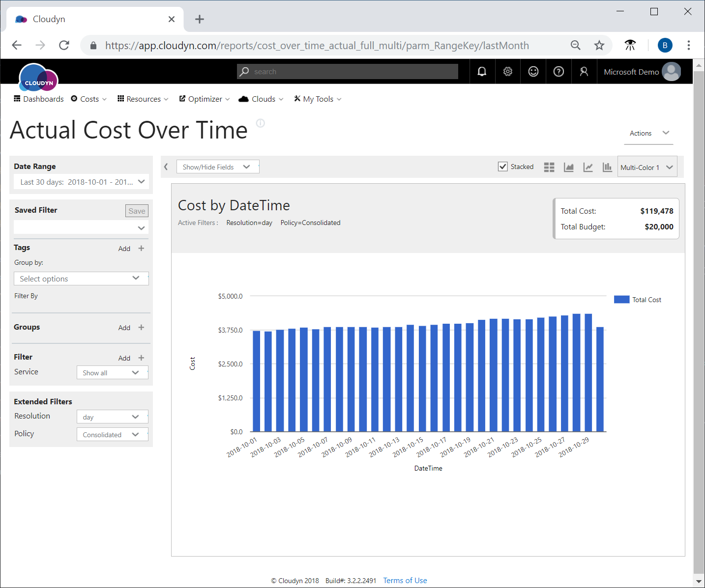The image size is (705, 588).
Task: Click the user management person icon
Action: tap(584, 72)
